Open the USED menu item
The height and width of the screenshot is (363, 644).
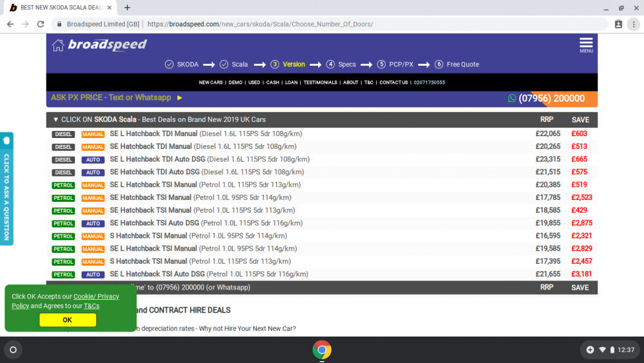tap(254, 83)
